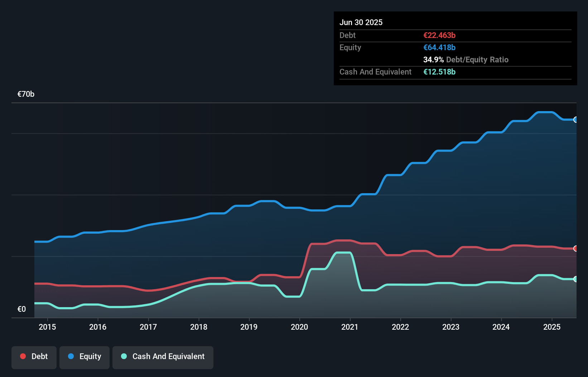Click the blue €64.418b Equity link
The height and width of the screenshot is (377, 588).
click(x=440, y=47)
